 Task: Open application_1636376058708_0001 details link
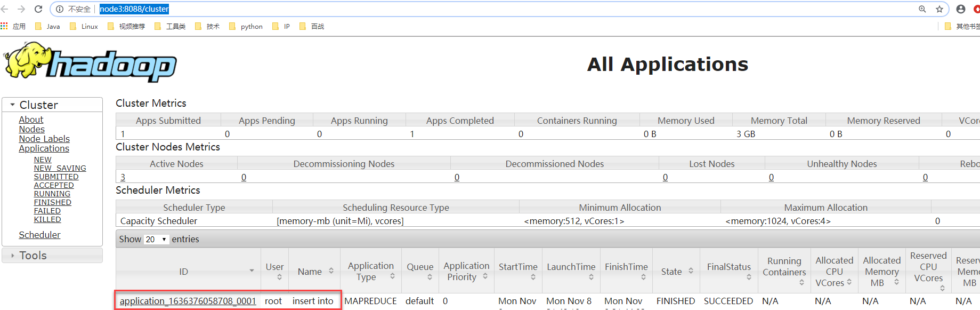[x=188, y=301]
